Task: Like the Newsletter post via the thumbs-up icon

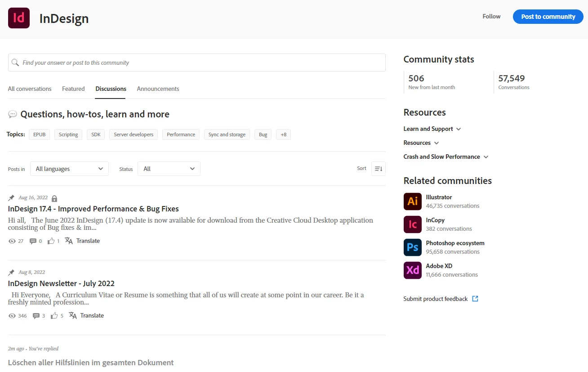Action: pos(54,315)
